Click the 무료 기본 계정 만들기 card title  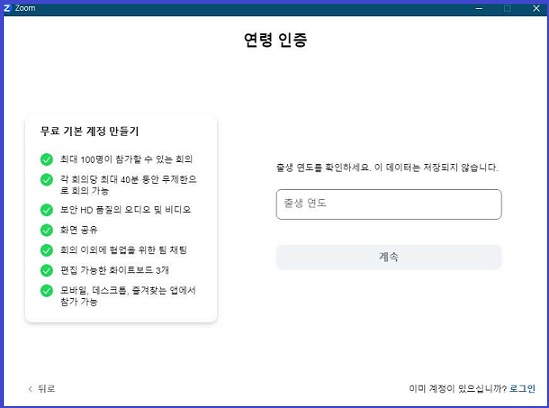[90, 131]
